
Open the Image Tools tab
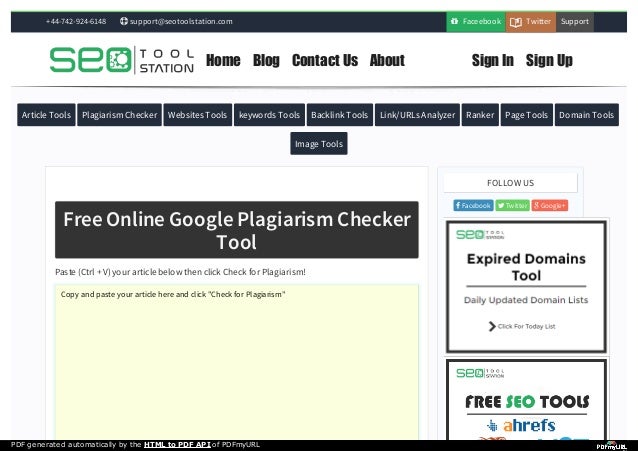[318, 144]
